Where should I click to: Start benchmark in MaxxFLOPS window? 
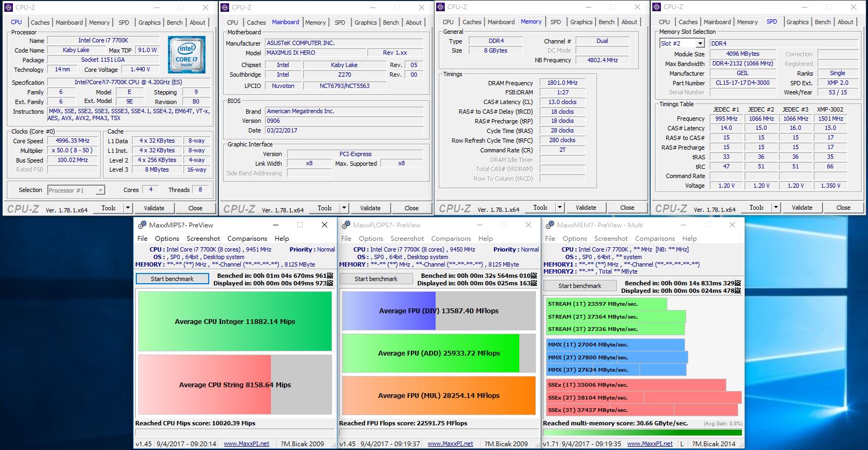point(376,279)
